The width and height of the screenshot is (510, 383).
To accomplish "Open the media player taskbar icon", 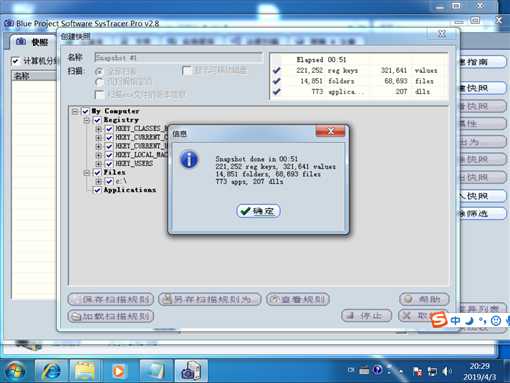I will coord(118,371).
